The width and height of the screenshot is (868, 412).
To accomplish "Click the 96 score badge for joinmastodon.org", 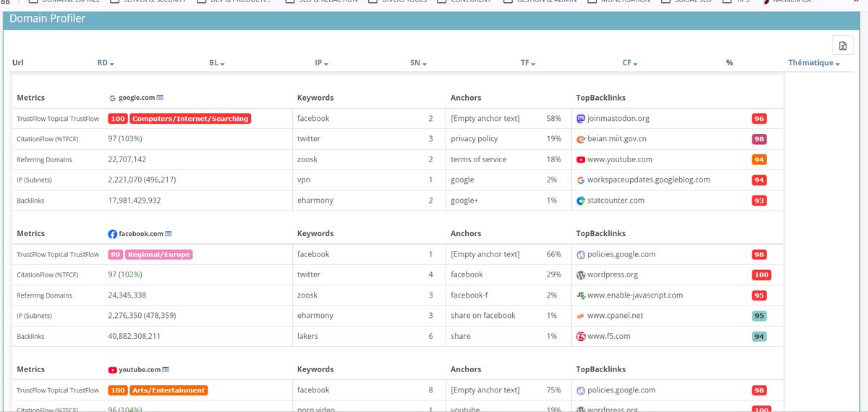I will coord(759,119).
